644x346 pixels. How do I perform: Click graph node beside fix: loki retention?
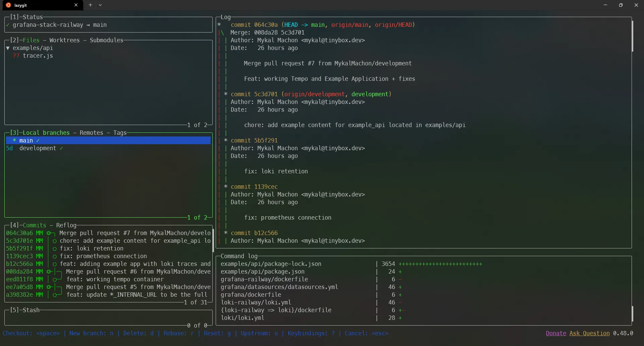point(55,249)
